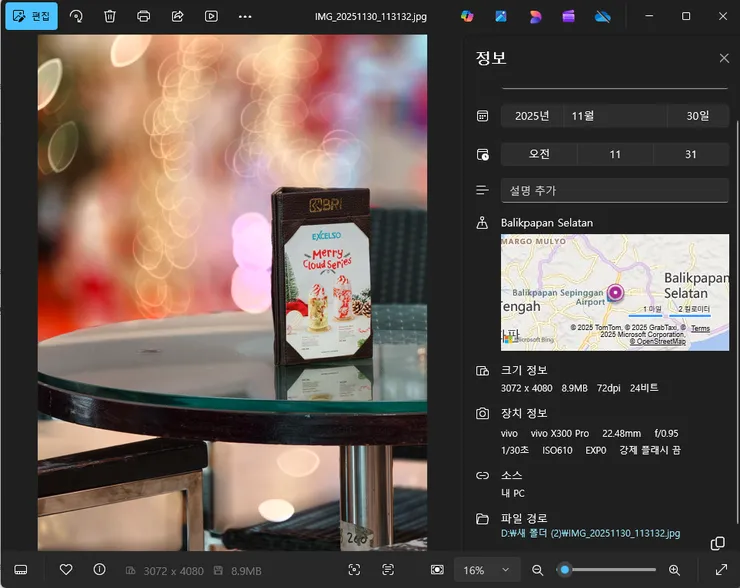The image size is (740, 588).
Task: Favorite the photo with the heart icon
Action: tap(66, 570)
